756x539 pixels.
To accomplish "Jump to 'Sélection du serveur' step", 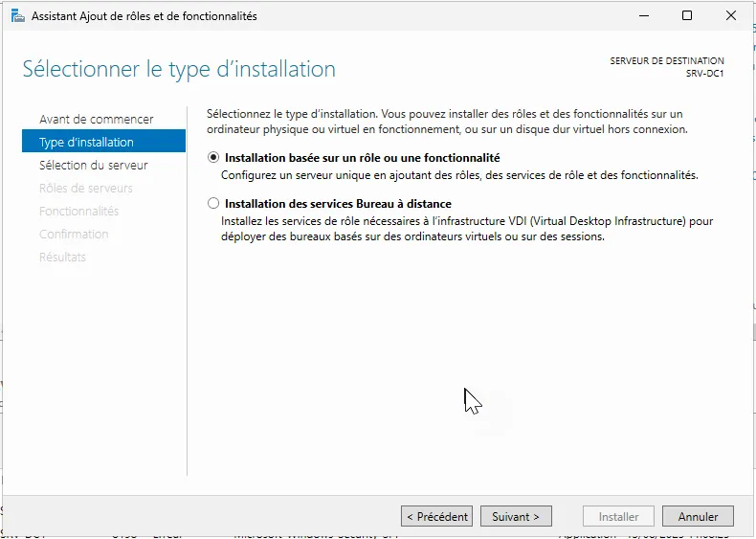I will (x=94, y=165).
